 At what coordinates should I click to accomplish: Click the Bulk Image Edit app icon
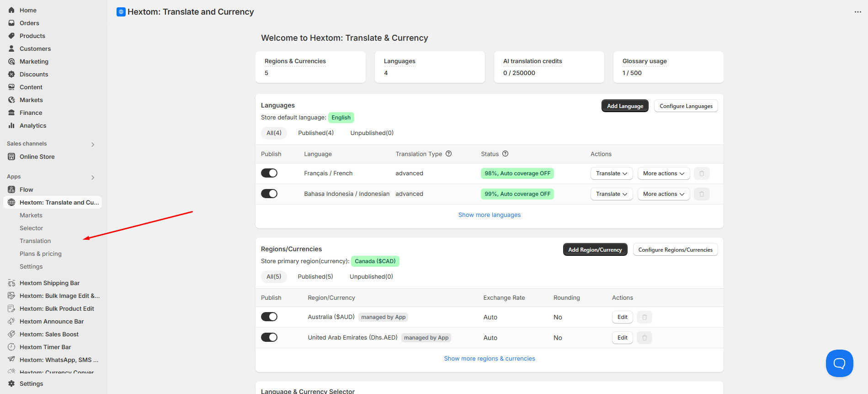[11, 296]
